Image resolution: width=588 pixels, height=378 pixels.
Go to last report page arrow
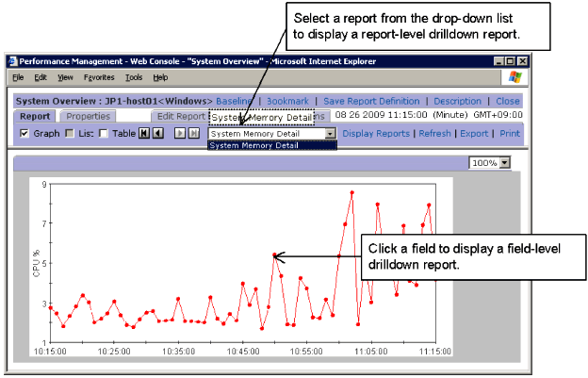194,133
